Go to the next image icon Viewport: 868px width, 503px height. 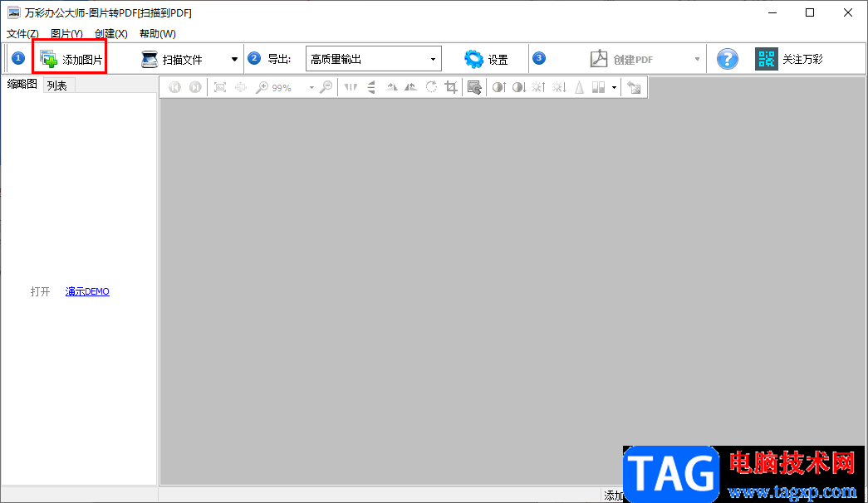coord(195,87)
